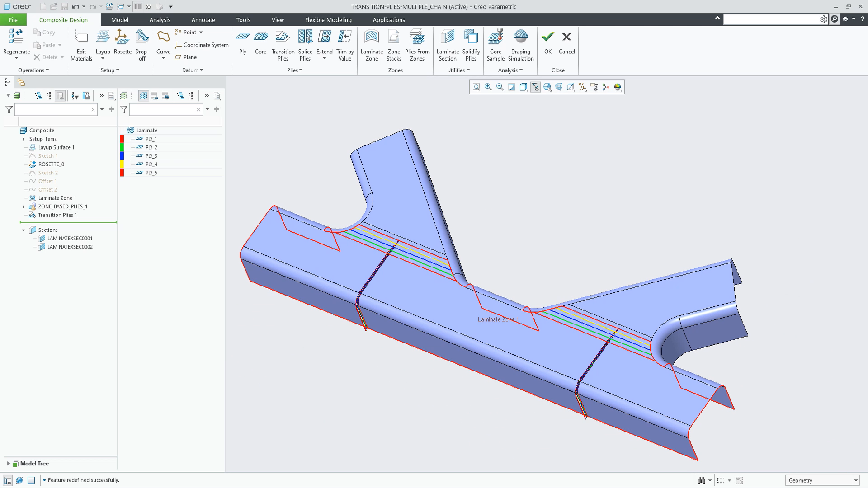Open Transition Plies tool
868x488 pixels.
coord(283,45)
